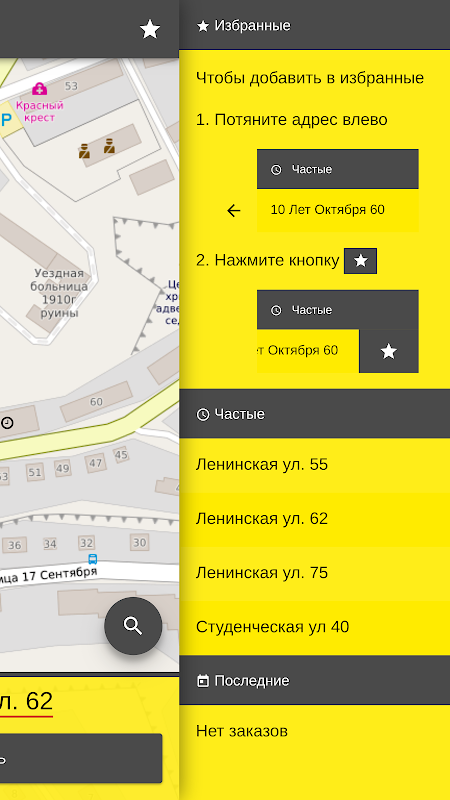Tap the police figures icon on map
Viewport: 450px width, 800px height.
tap(96, 148)
